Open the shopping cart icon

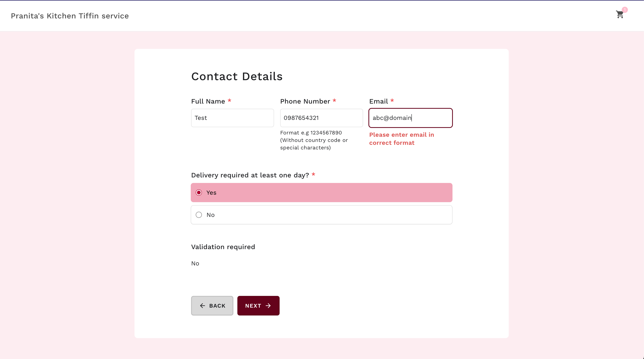click(x=619, y=15)
